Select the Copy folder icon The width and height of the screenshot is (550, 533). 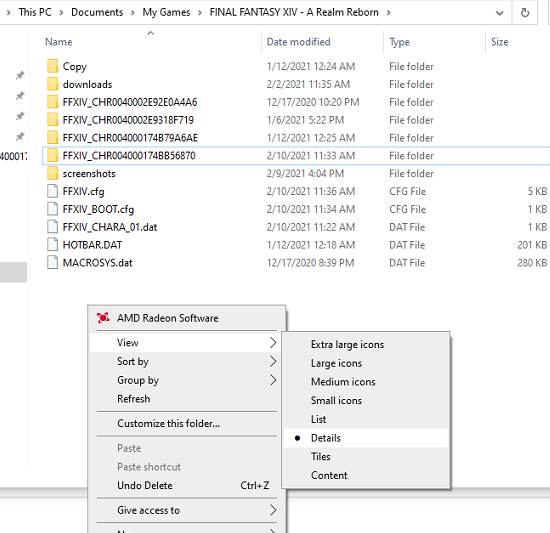click(x=52, y=66)
